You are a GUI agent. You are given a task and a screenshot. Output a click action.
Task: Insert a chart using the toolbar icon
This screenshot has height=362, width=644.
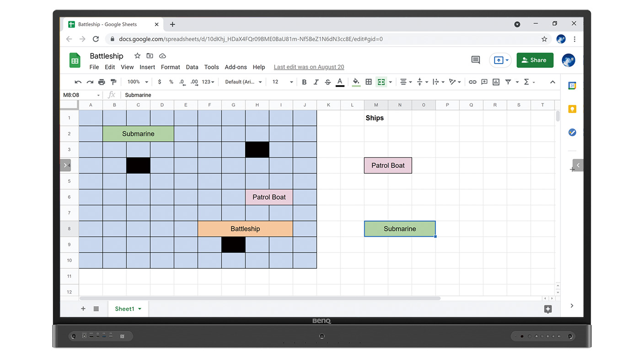tap(496, 82)
